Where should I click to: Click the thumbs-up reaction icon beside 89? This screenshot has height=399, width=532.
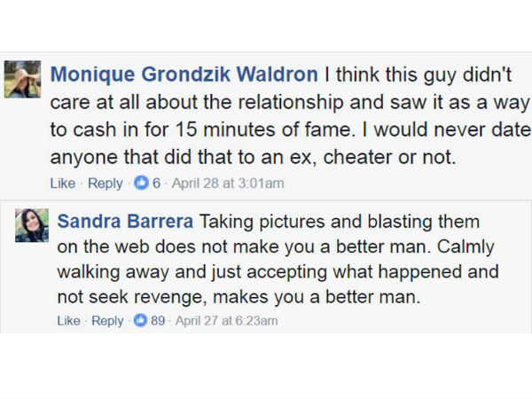coord(140,320)
